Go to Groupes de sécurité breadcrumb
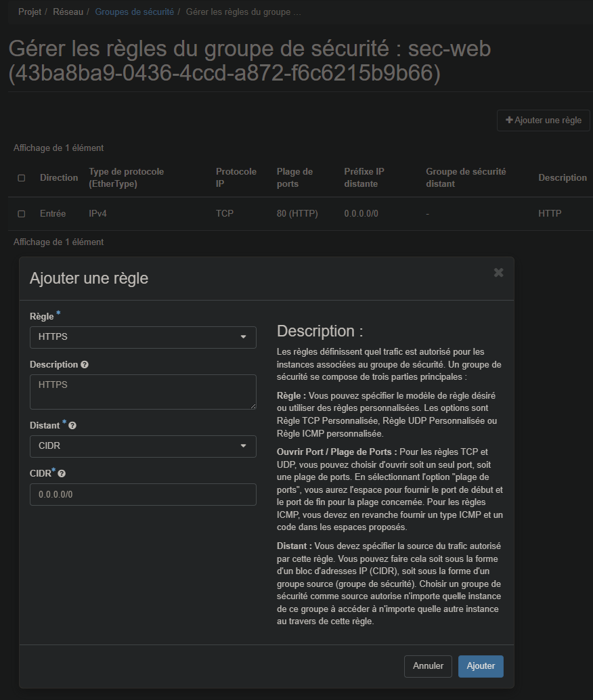Screen dimensions: 593x700 point(134,12)
